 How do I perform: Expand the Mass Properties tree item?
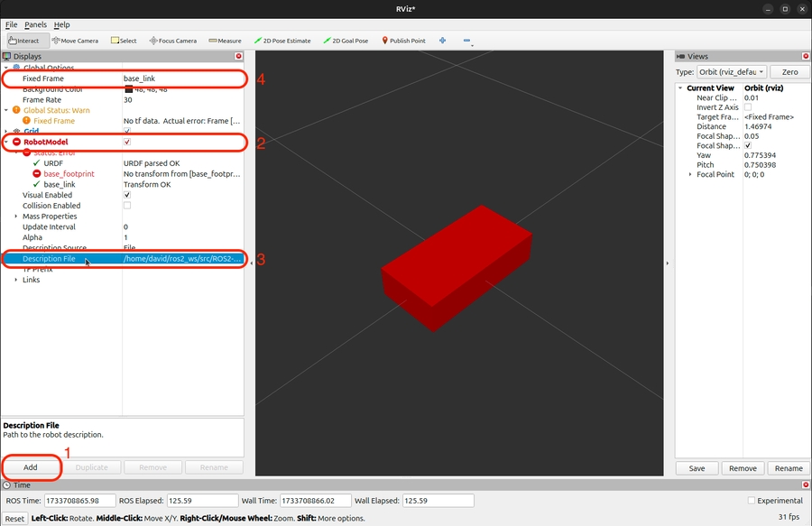[x=16, y=217]
